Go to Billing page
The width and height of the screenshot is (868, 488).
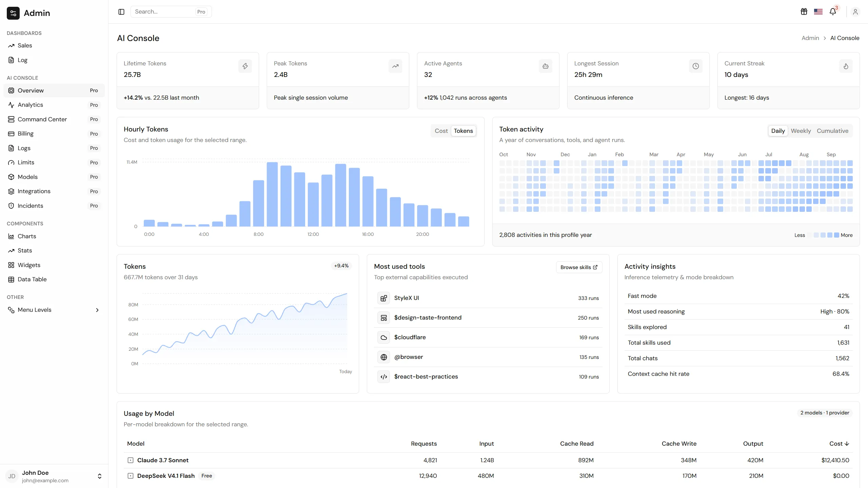[x=54, y=134]
